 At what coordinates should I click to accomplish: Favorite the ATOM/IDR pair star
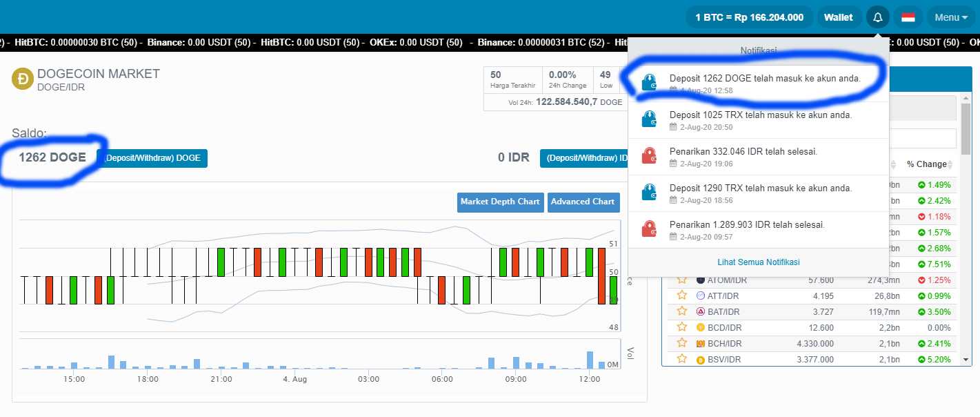(682, 279)
